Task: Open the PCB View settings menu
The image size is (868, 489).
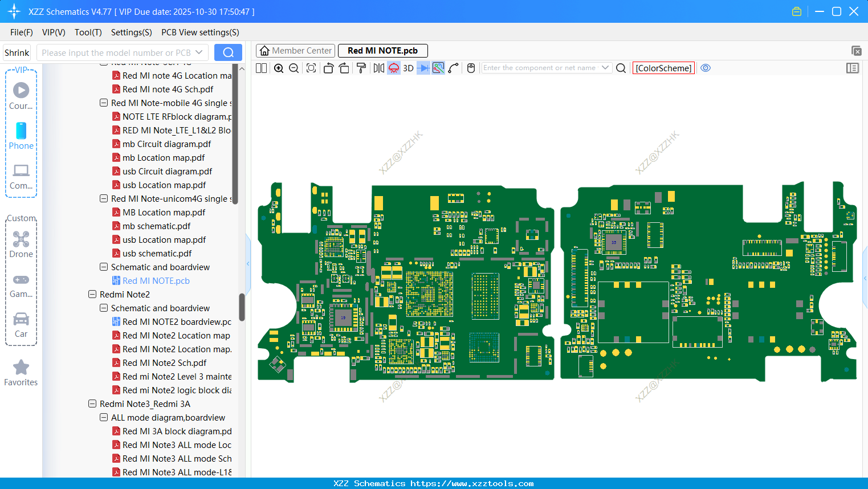Action: click(200, 32)
